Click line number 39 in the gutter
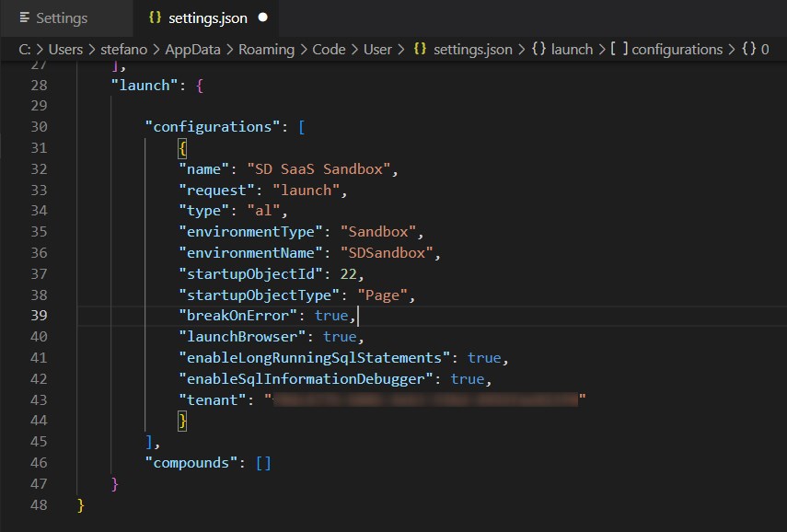Viewport: 787px width, 532px height. click(39, 316)
